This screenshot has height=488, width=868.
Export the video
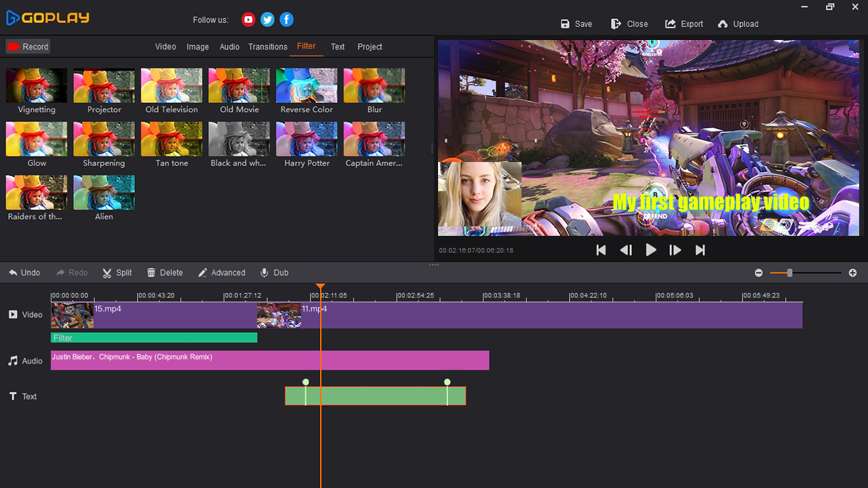684,24
